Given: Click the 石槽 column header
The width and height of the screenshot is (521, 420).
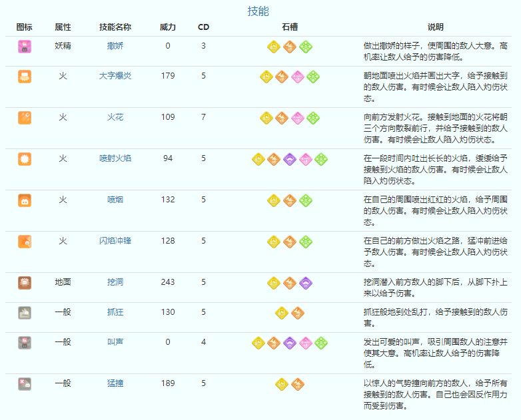Looking at the screenshot, I should pyautogui.click(x=290, y=27).
